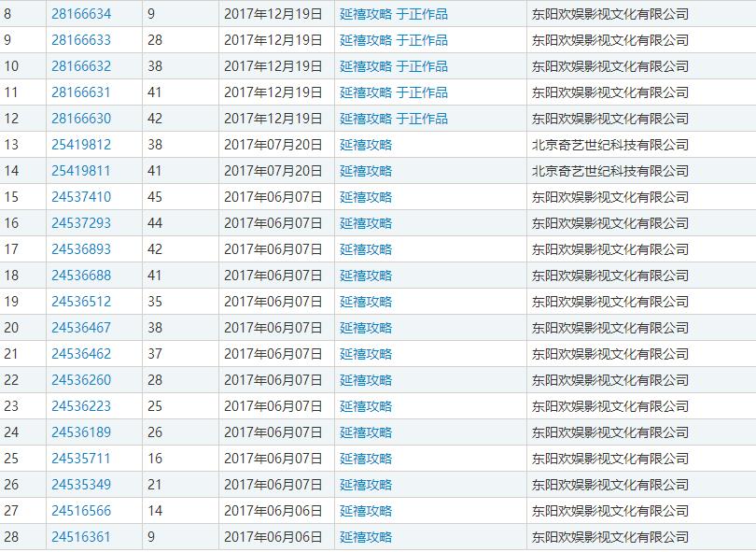Open registration number 24535349
Screen dimensions: 756x552
[x=81, y=485]
